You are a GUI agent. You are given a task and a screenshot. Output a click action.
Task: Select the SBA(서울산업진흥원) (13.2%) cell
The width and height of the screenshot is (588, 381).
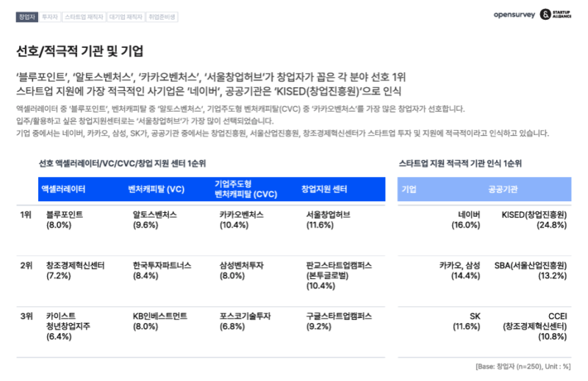coord(530,270)
